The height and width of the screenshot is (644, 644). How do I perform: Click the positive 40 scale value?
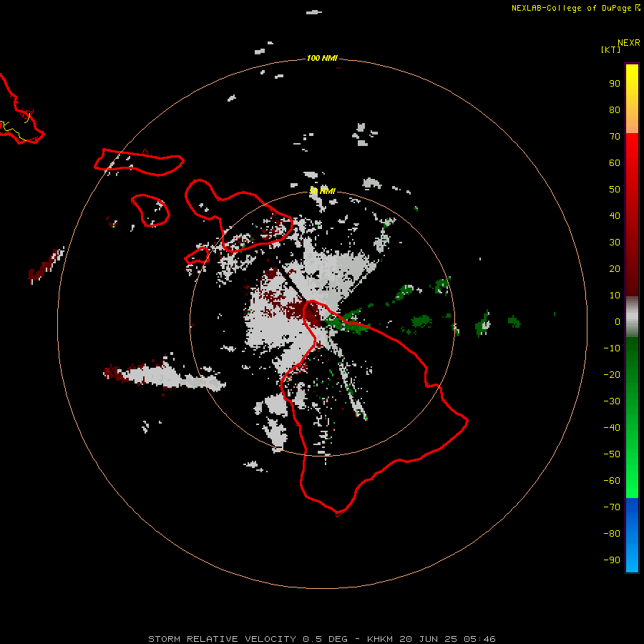tap(615, 215)
